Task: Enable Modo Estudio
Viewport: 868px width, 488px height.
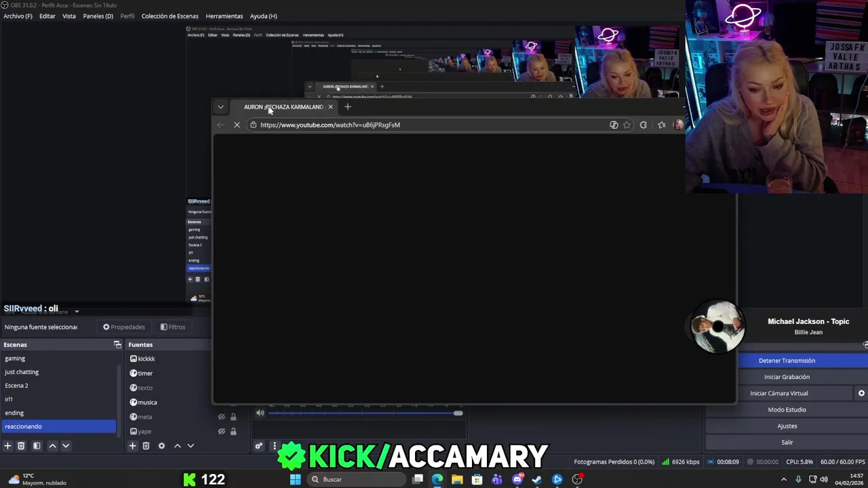Action: pos(787,409)
